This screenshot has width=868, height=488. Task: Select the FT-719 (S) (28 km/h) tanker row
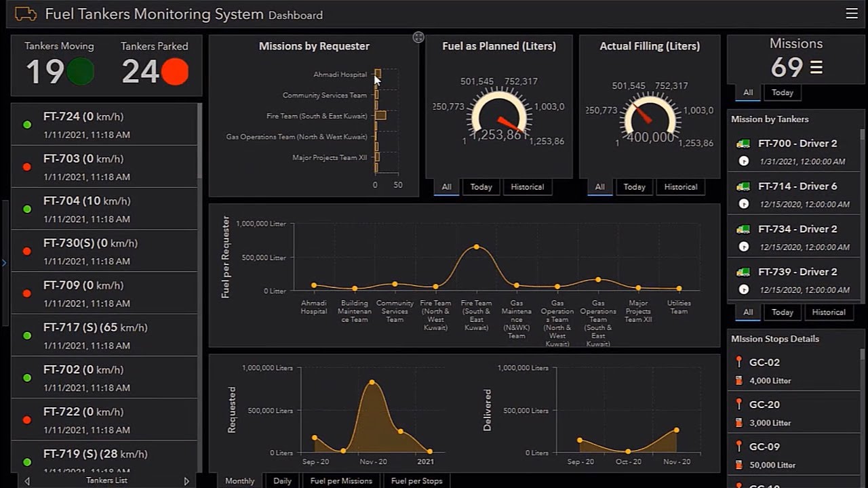(104, 460)
